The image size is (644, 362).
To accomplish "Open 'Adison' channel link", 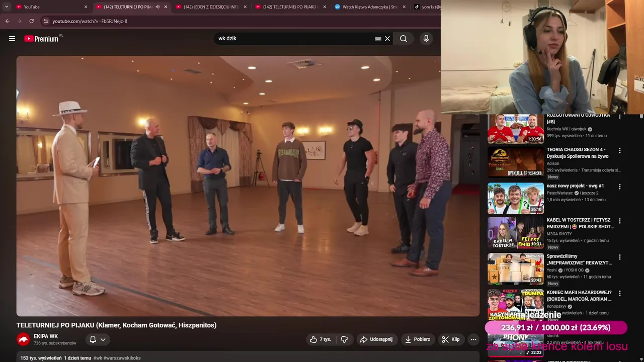I will pyautogui.click(x=553, y=163).
